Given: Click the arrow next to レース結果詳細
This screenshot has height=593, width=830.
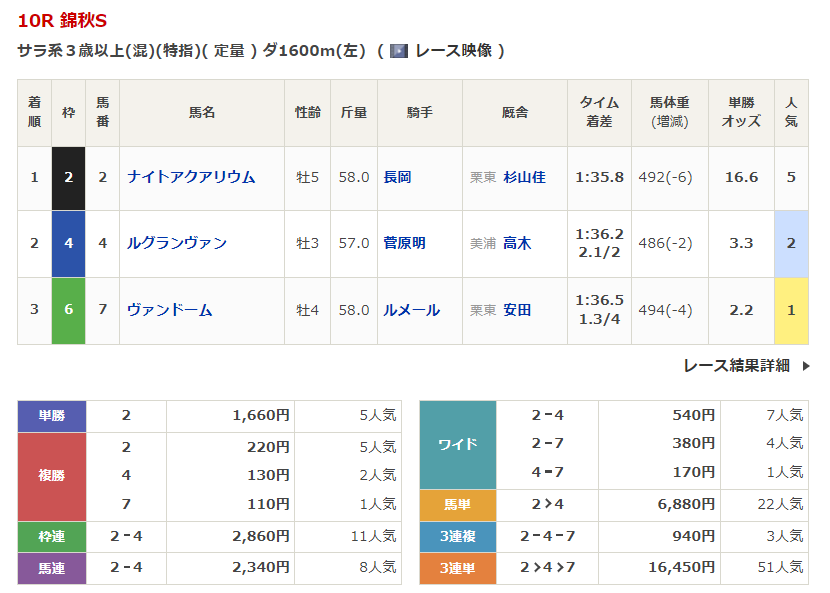Looking at the screenshot, I should coord(806,366).
